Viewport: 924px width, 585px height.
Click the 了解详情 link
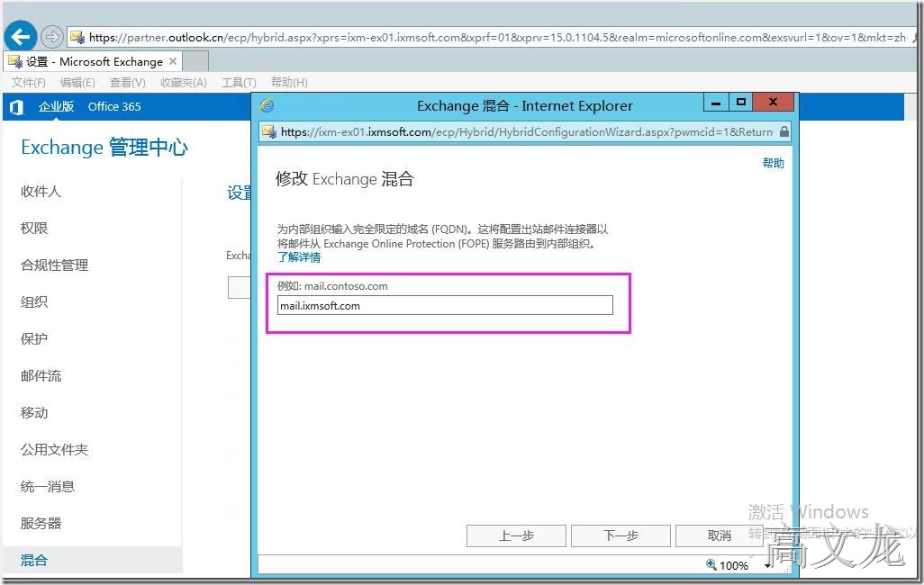tap(299, 257)
